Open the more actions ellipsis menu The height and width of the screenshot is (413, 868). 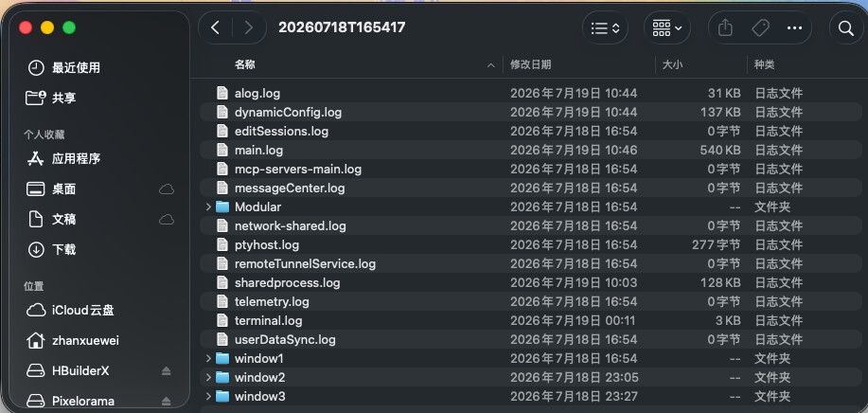click(x=794, y=27)
